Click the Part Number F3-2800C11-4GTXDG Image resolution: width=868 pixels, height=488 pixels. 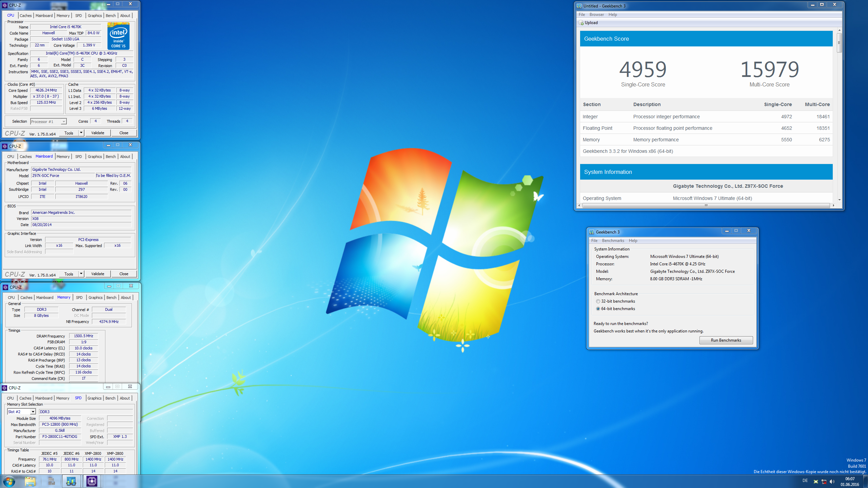60,437
